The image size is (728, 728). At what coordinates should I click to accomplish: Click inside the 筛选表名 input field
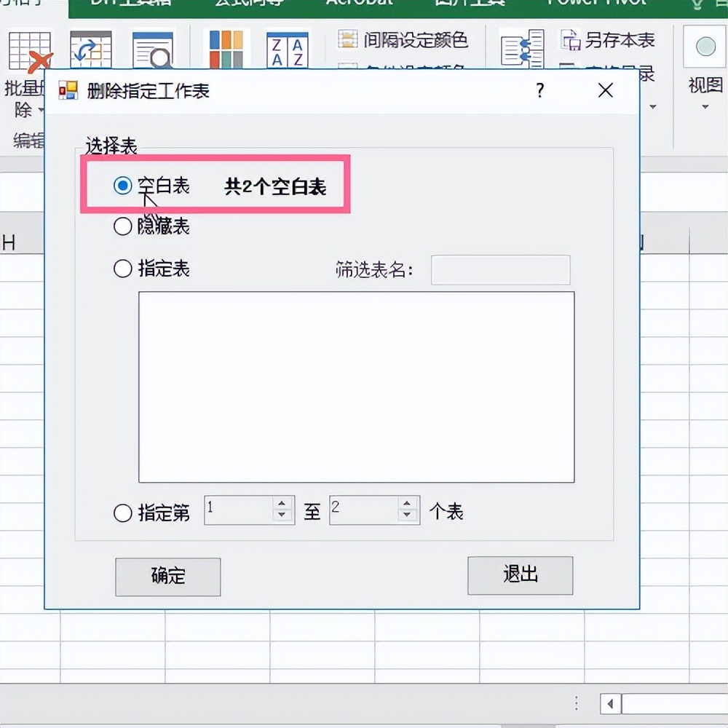click(500, 270)
